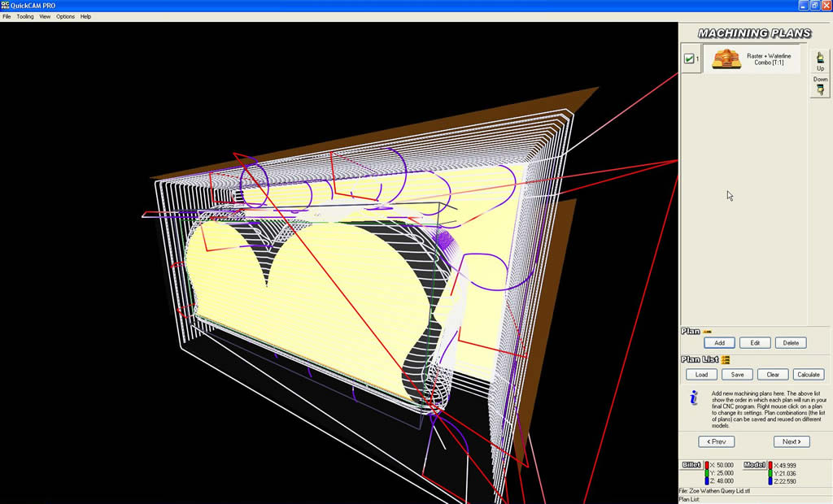This screenshot has width=833, height=504.
Task: Move the plan up with Up button
Action: pyautogui.click(x=820, y=60)
